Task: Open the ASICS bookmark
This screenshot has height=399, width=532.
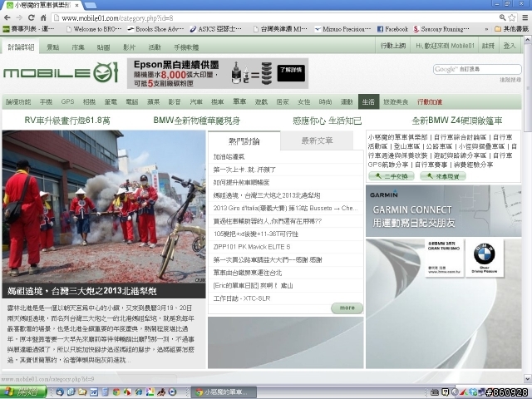Action: click(216, 29)
